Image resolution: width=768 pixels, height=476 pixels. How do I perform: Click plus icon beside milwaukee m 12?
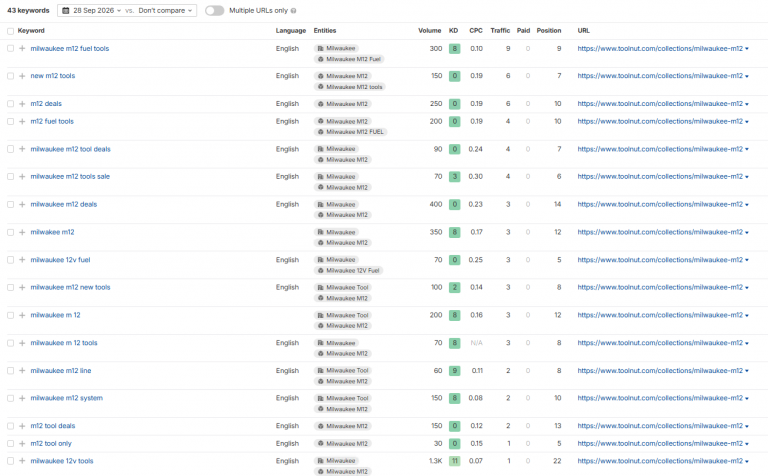(x=22, y=315)
